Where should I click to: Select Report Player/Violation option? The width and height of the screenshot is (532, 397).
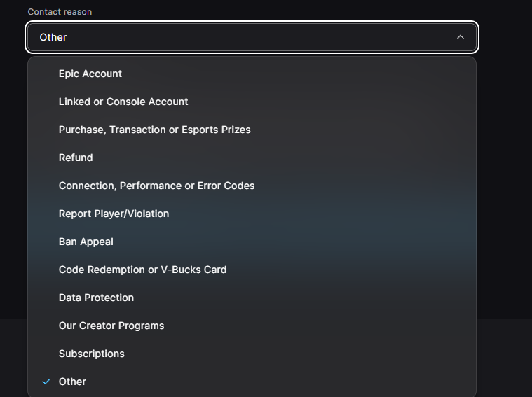pos(252,214)
